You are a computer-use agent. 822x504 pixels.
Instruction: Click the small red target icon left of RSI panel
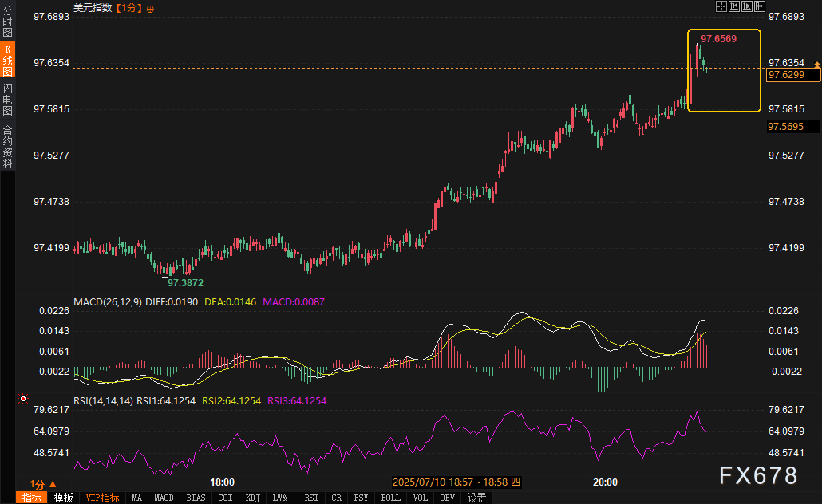coord(23,399)
